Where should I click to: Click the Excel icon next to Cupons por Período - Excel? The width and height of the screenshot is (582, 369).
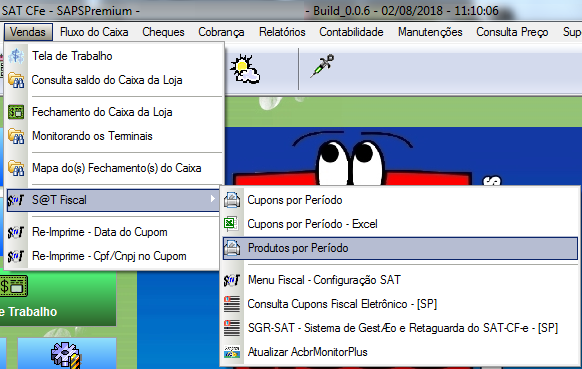231,224
